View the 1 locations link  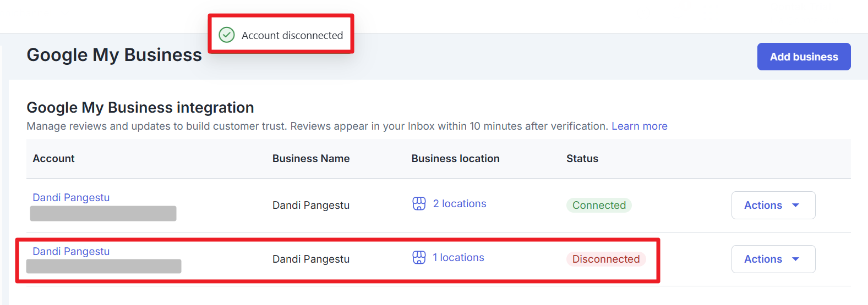pyautogui.click(x=458, y=258)
